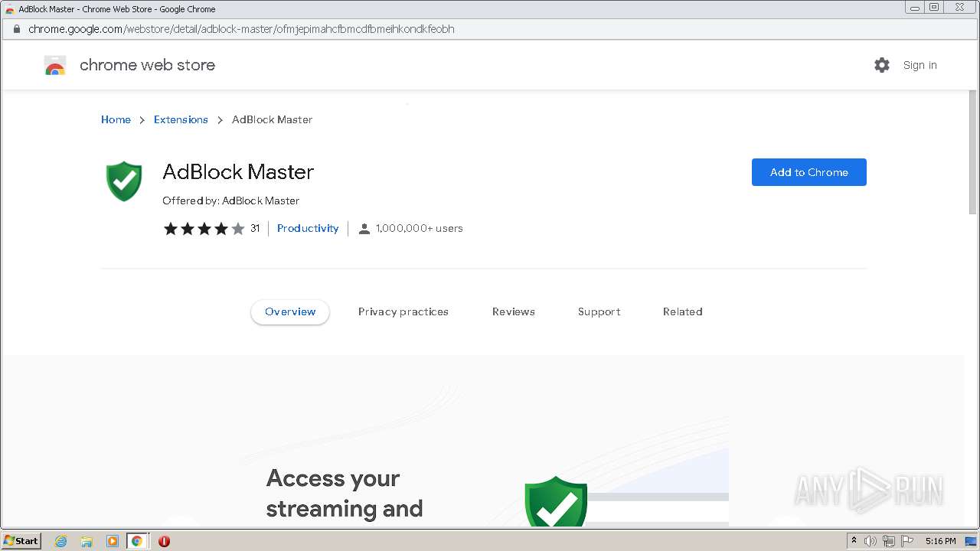Click the AdBlock Master extension title

click(238, 171)
